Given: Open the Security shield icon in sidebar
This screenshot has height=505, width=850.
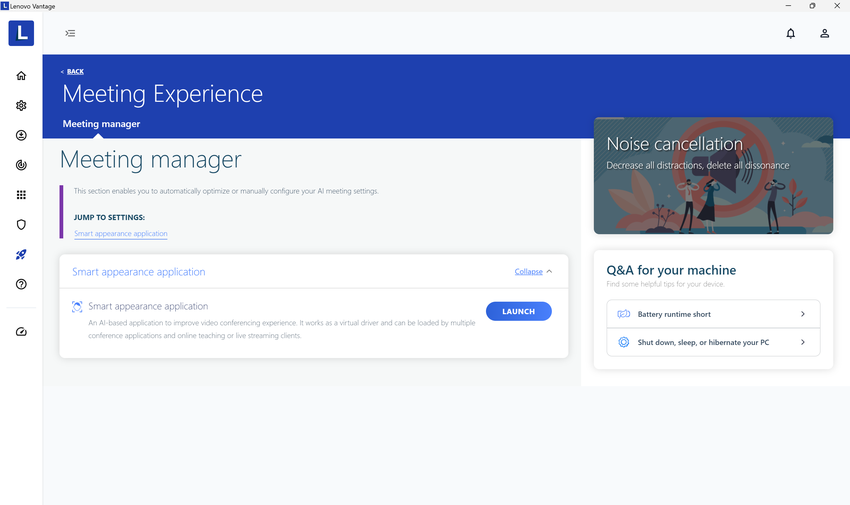Looking at the screenshot, I should pos(21,225).
